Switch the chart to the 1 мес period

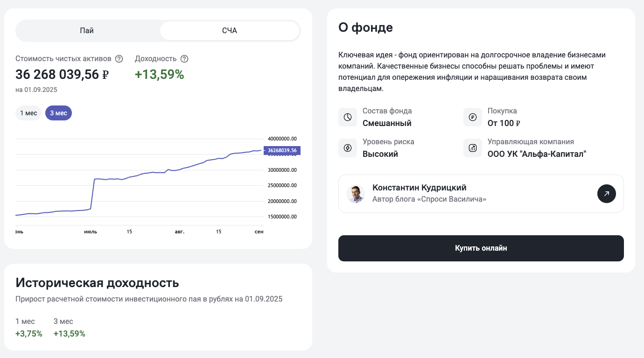28,112
